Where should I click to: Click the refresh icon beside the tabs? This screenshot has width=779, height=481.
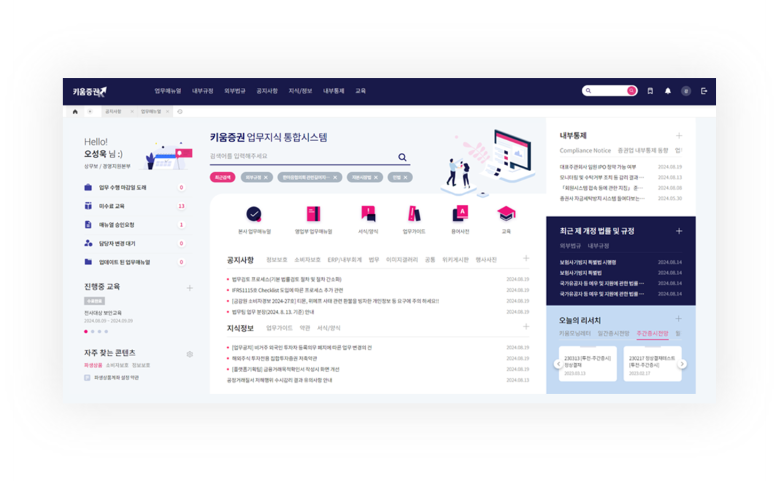pyautogui.click(x=180, y=112)
